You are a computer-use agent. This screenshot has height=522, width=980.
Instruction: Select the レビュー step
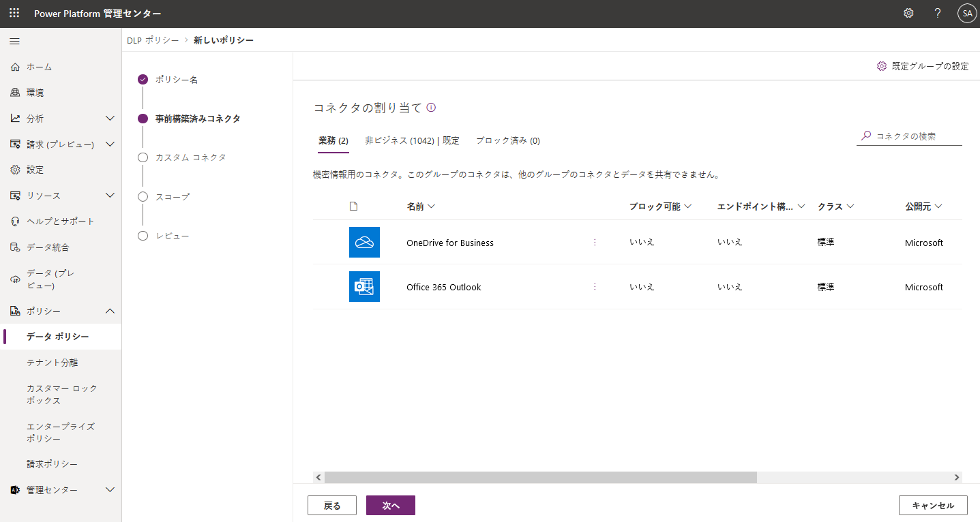[164, 236]
